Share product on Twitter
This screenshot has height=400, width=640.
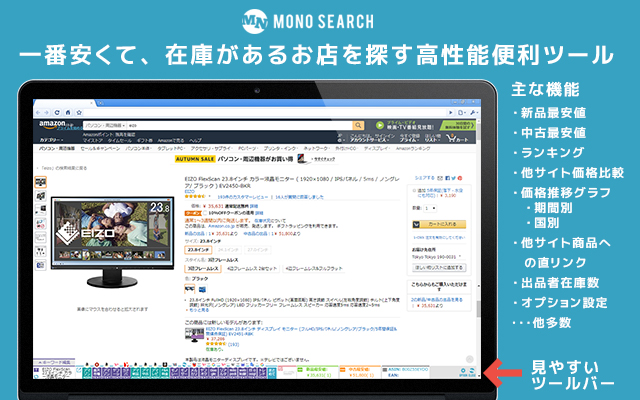click(453, 178)
